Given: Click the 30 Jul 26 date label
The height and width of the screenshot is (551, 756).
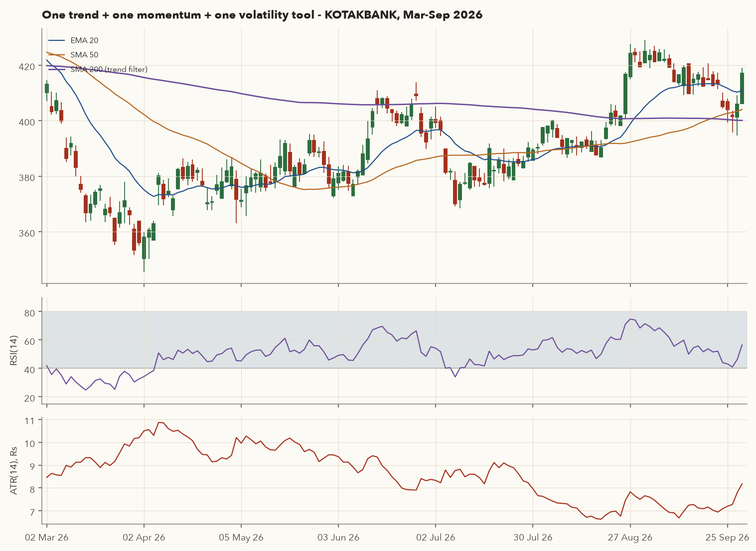Looking at the screenshot, I should pos(533,538).
